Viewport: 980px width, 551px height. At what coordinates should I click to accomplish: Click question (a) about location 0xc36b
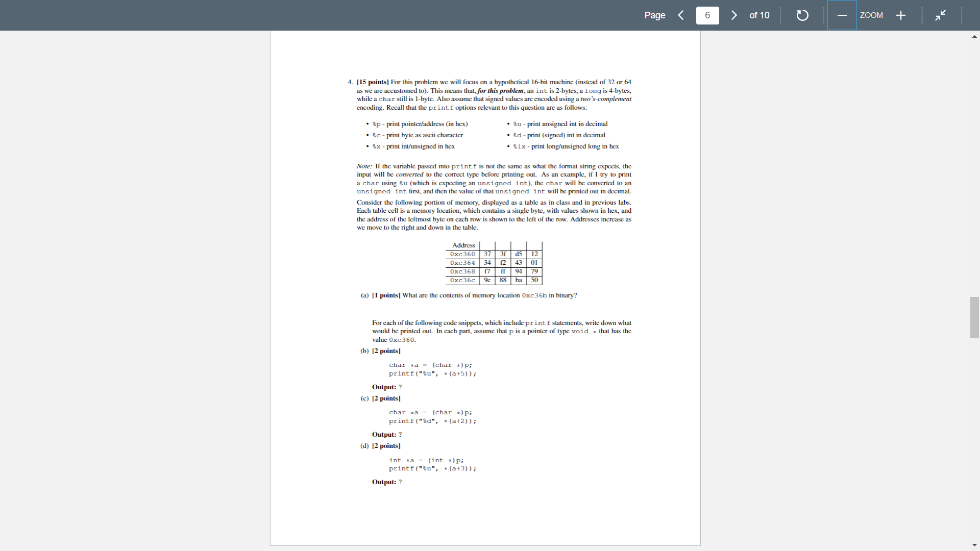469,295
